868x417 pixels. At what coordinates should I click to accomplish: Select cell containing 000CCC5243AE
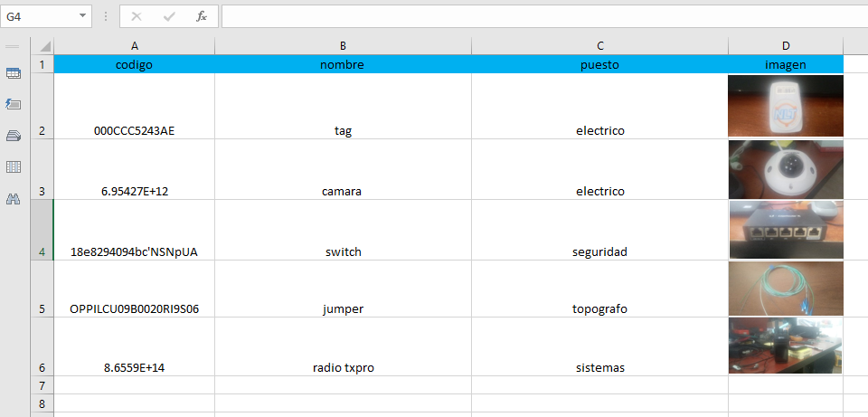[x=135, y=106]
